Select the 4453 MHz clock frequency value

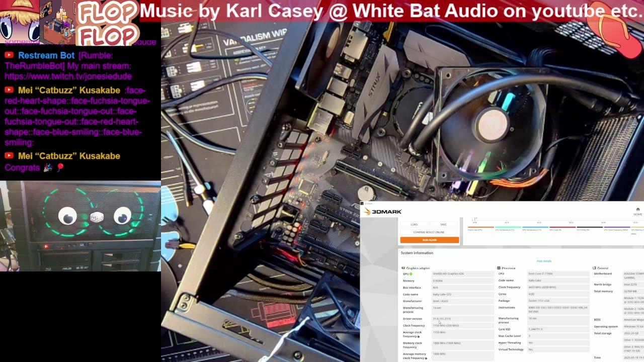coord(542,287)
